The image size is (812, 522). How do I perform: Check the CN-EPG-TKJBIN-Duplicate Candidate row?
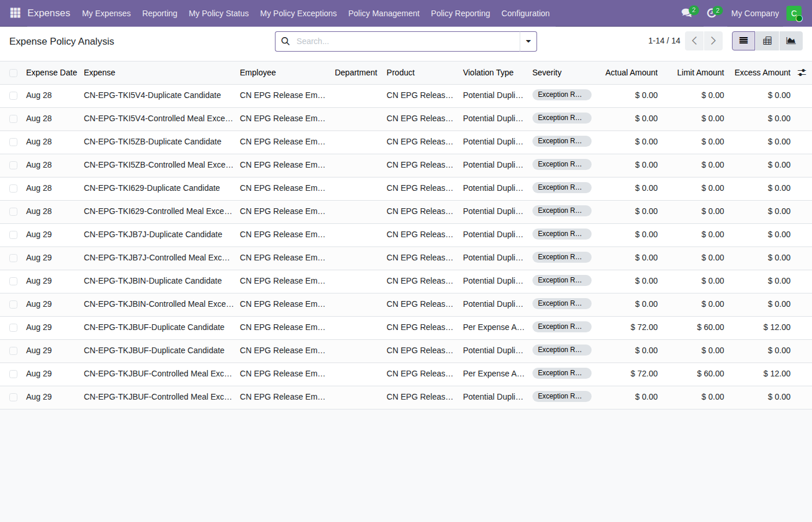(x=13, y=281)
